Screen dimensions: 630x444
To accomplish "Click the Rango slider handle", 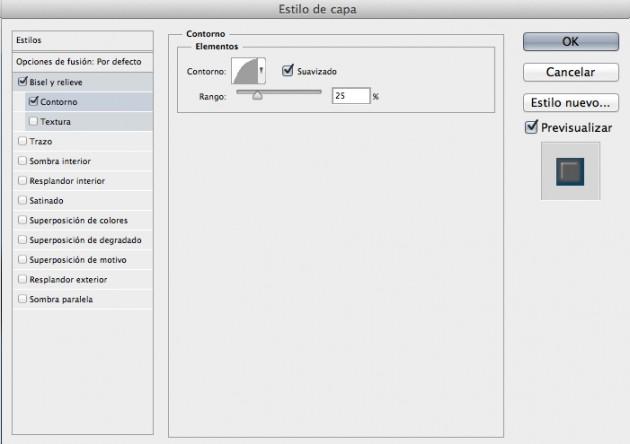I will (258, 96).
